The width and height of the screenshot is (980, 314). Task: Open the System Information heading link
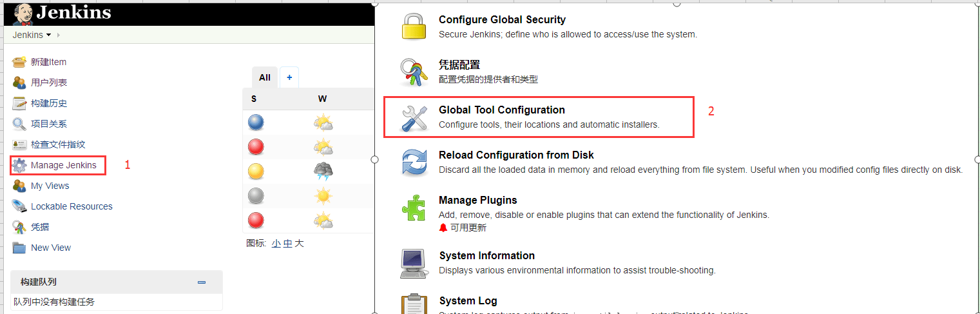(x=487, y=256)
